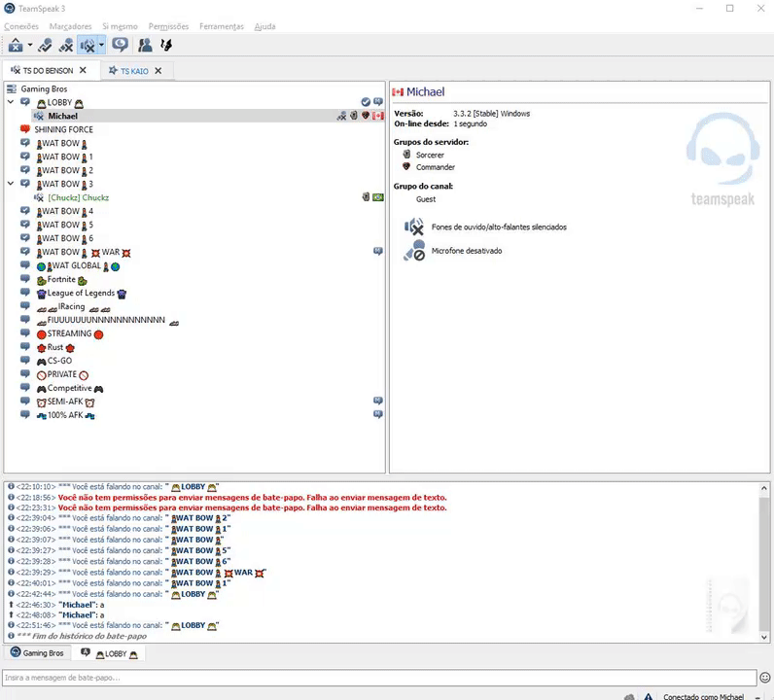Open the Conexões menu

tap(21, 26)
